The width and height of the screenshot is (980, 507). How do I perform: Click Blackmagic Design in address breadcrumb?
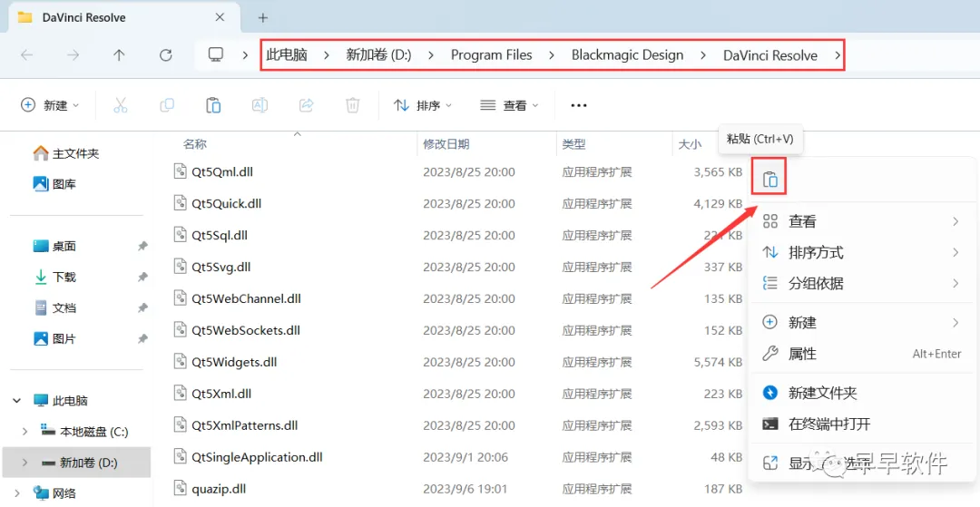tap(628, 55)
